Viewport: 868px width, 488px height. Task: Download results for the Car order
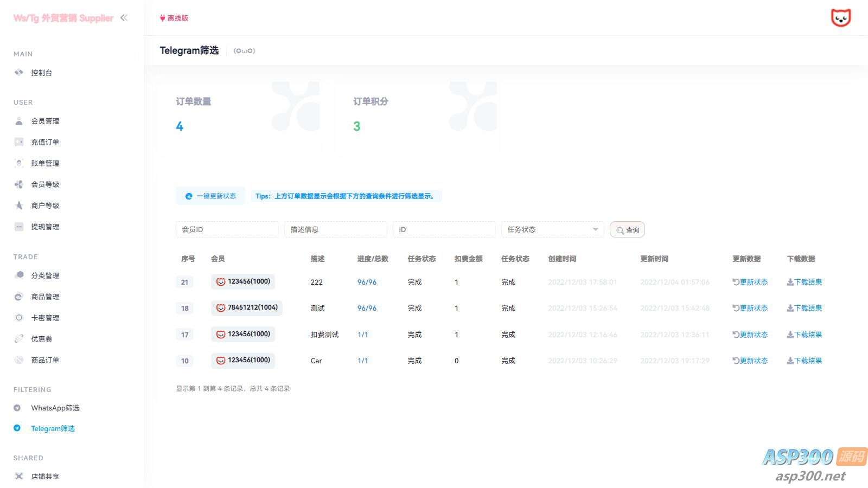pyautogui.click(x=805, y=361)
